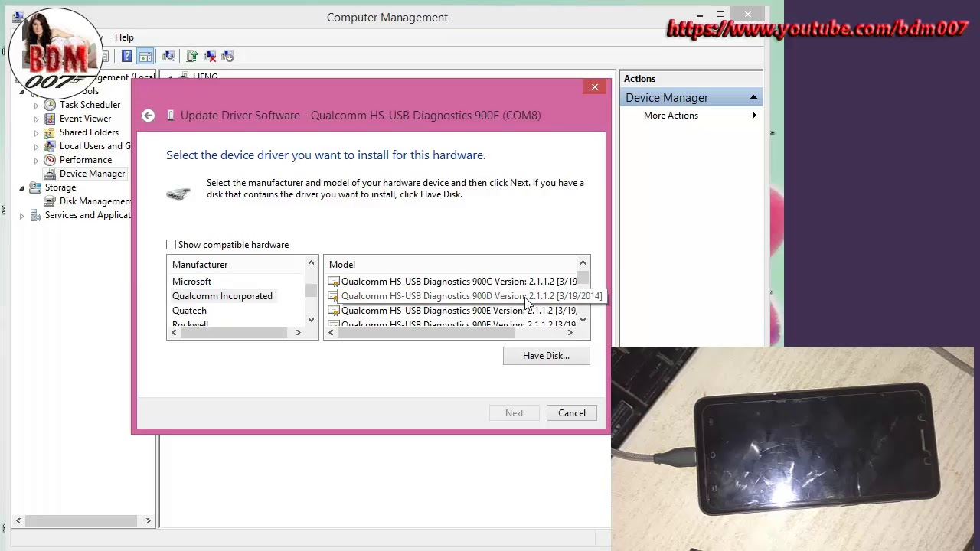Collapse the Storage tree node
This screenshot has height=551, width=980.
pyautogui.click(x=21, y=187)
